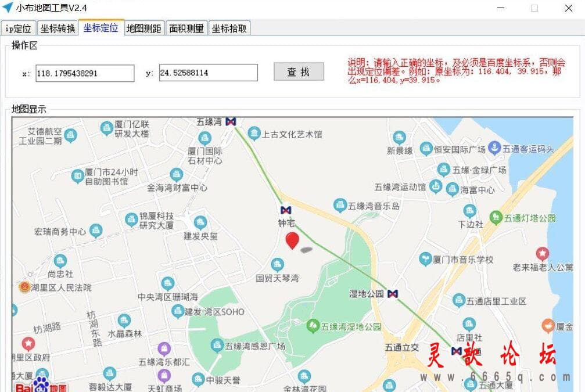Click the 五缘湾音乐岛 icon
The height and width of the screenshot is (392, 585).
pyautogui.click(x=340, y=205)
